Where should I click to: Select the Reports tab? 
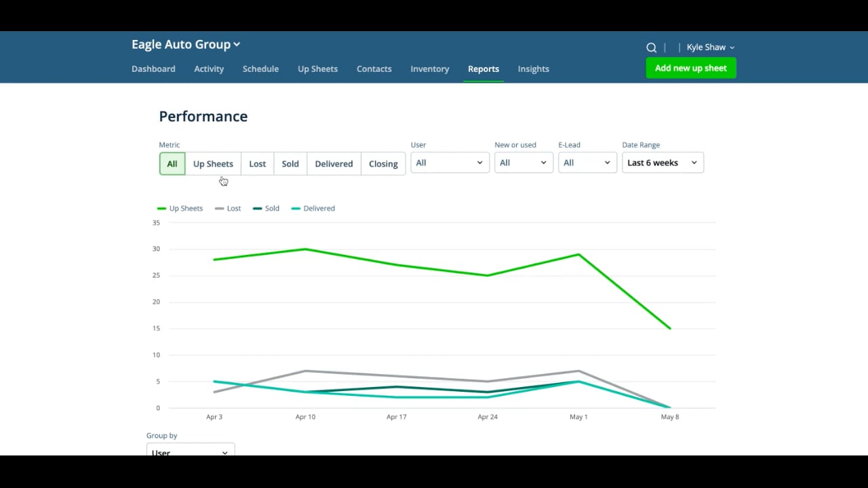click(x=484, y=69)
